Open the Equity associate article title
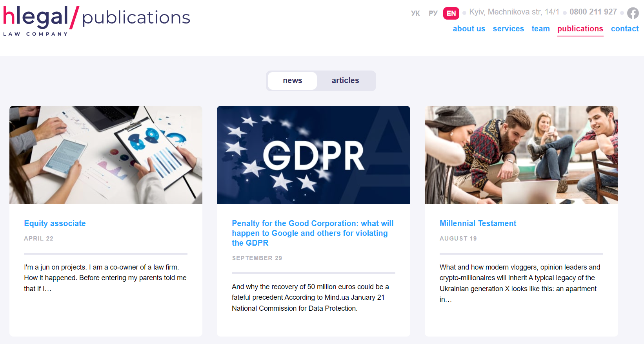The height and width of the screenshot is (344, 644). [x=55, y=223]
